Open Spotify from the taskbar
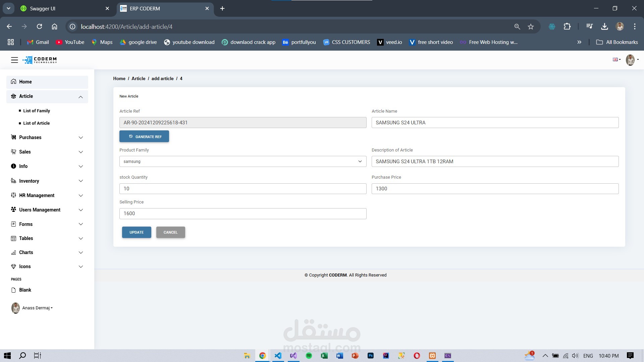644x362 pixels. tap(309, 356)
